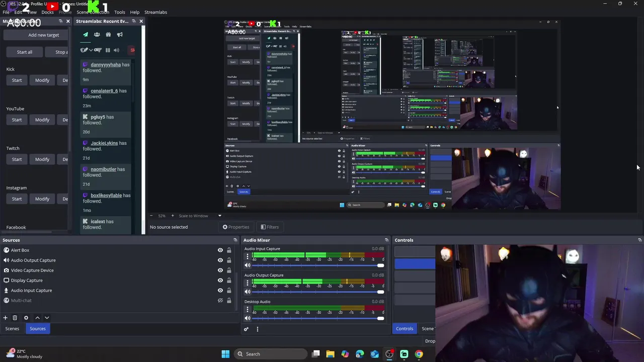Undock the Audio Mixer panel
This screenshot has width=644, height=362.
pyautogui.click(x=386, y=240)
